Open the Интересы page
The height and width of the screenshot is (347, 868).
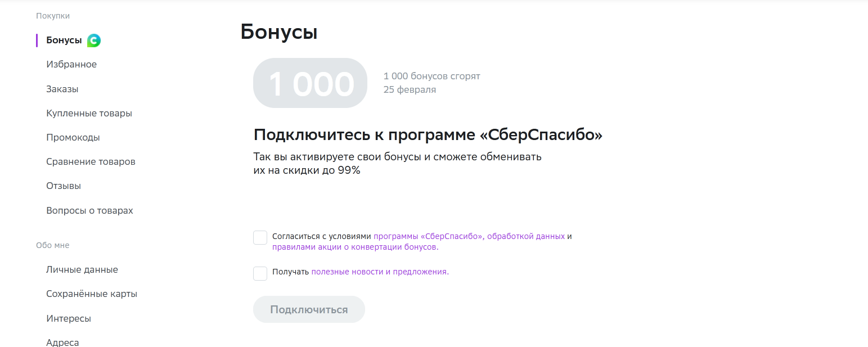click(69, 318)
